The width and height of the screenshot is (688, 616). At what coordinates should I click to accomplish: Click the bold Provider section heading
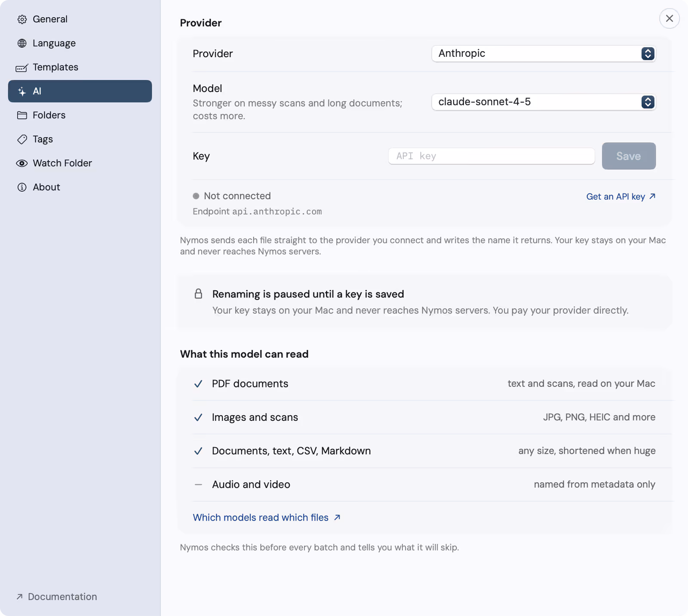201,23
